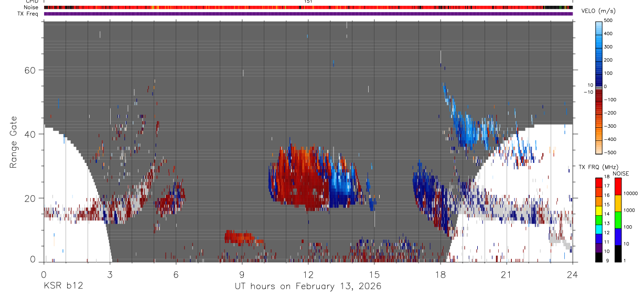Viewport: 644px width, 297px height.
Task: Click hour tick '12' on the time axis
Action: coord(308,274)
